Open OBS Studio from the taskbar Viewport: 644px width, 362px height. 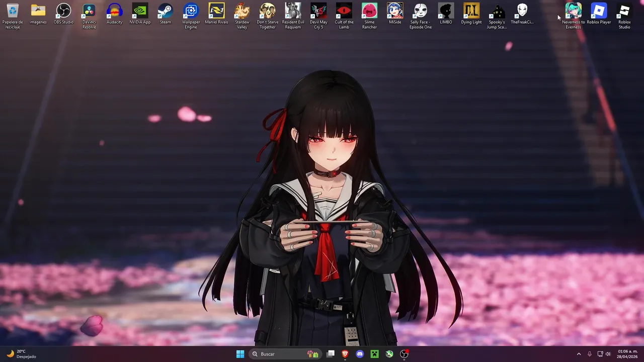pos(404,354)
